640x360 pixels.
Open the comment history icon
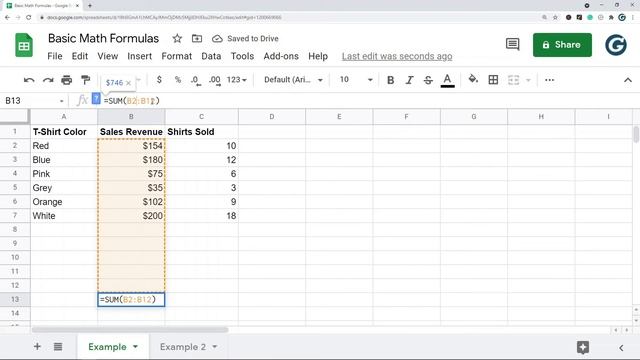click(512, 44)
